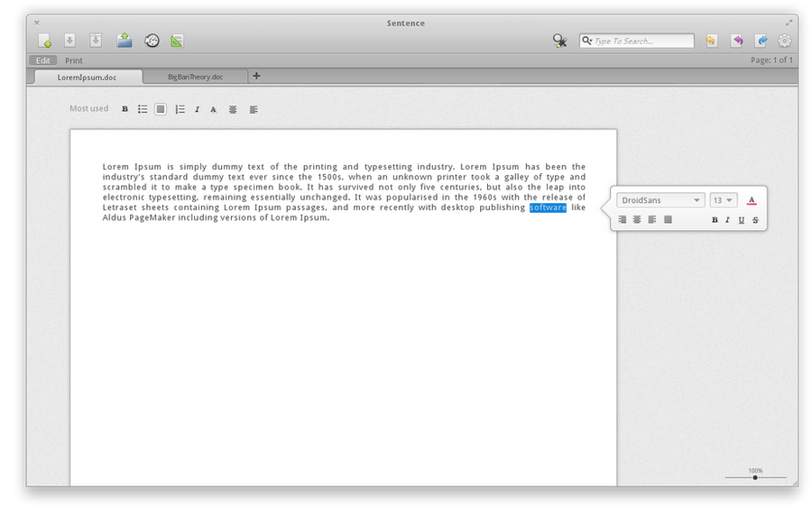Click the green ruler page layout icon
Image resolution: width=812 pixels, height=507 pixels.
177,41
